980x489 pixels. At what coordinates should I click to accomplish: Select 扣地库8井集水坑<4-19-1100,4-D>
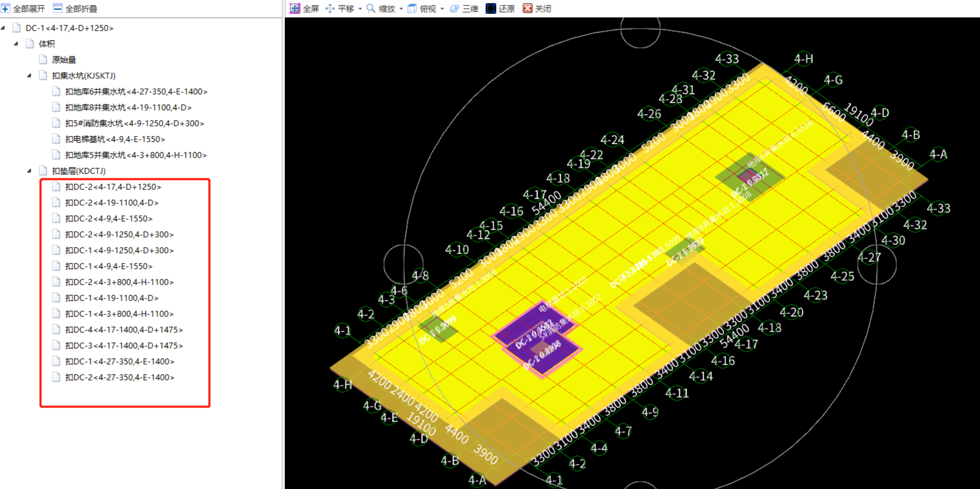(x=128, y=107)
